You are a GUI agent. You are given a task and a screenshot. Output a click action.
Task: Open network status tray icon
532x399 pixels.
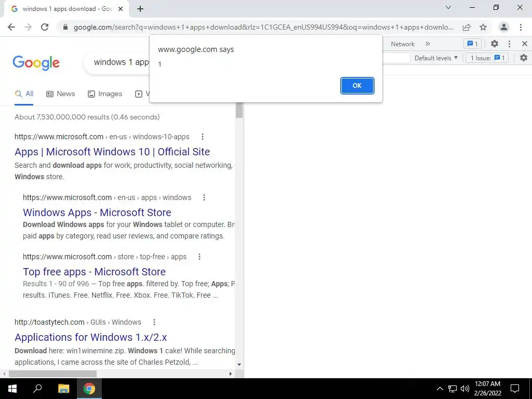(x=453, y=389)
